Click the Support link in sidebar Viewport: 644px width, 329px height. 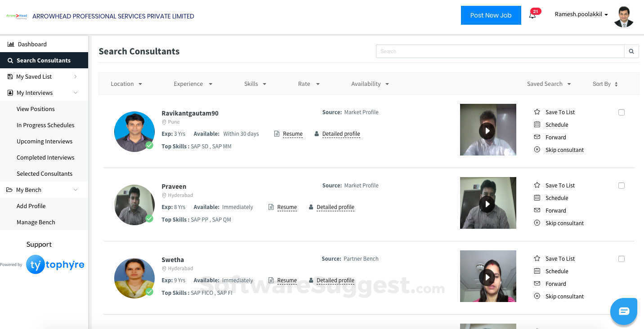(x=39, y=245)
